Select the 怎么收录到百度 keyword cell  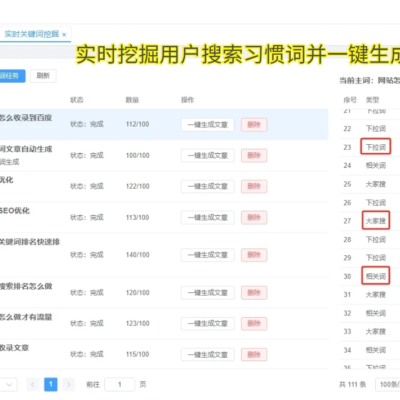pos(26,118)
